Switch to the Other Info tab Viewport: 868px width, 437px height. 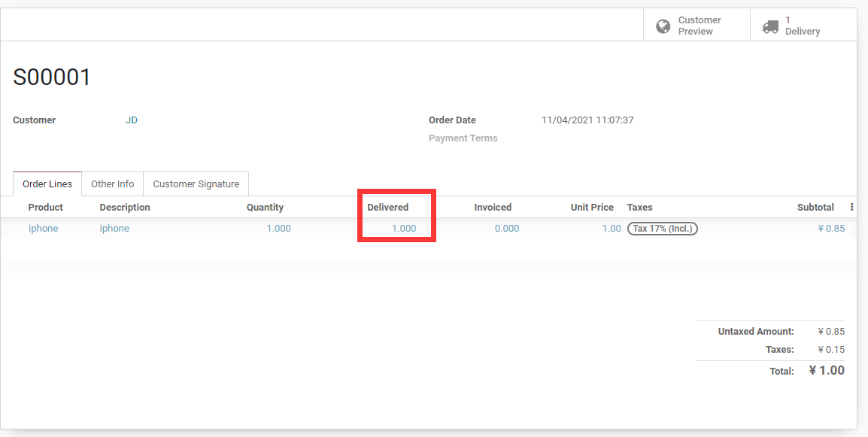[x=112, y=184]
